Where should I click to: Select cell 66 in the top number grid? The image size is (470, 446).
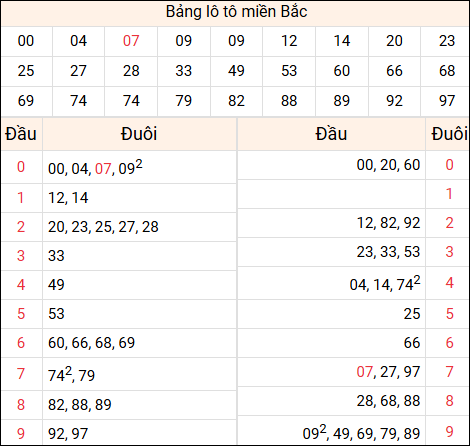tap(394, 71)
